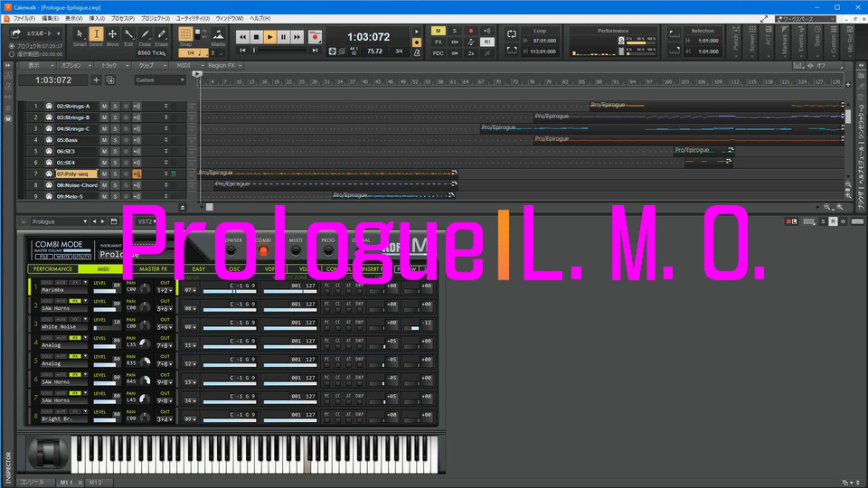
Task: Adjust the Marimba LEVEL slider
Action: [x=107, y=290]
